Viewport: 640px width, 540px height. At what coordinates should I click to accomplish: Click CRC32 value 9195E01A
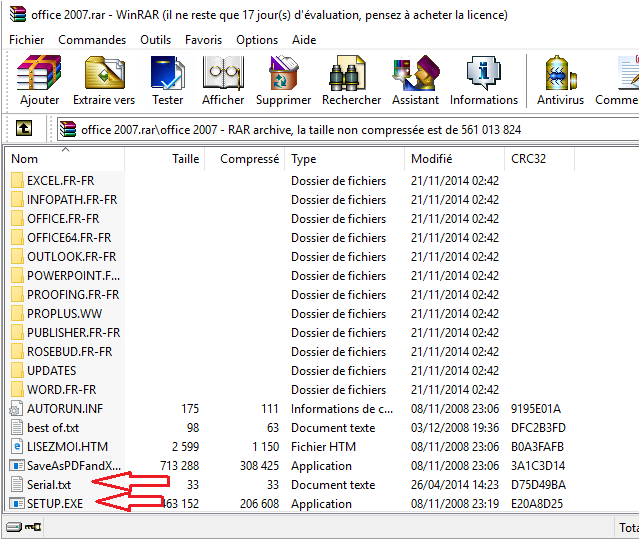(x=536, y=409)
